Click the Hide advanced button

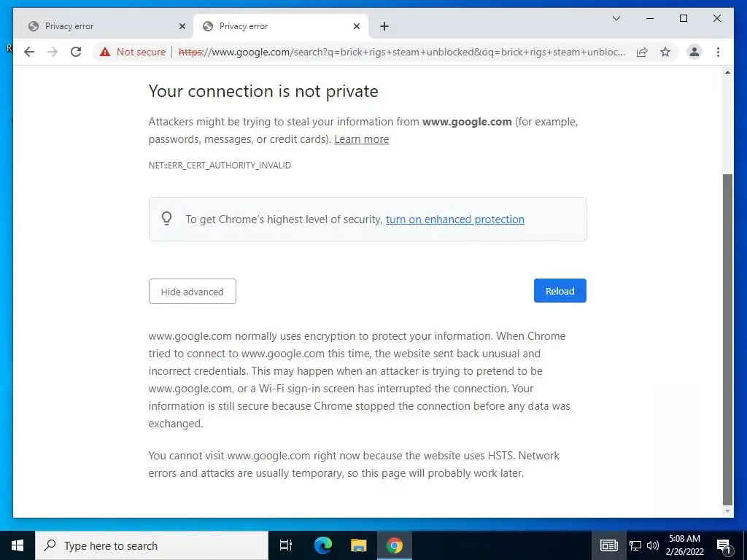click(x=192, y=292)
